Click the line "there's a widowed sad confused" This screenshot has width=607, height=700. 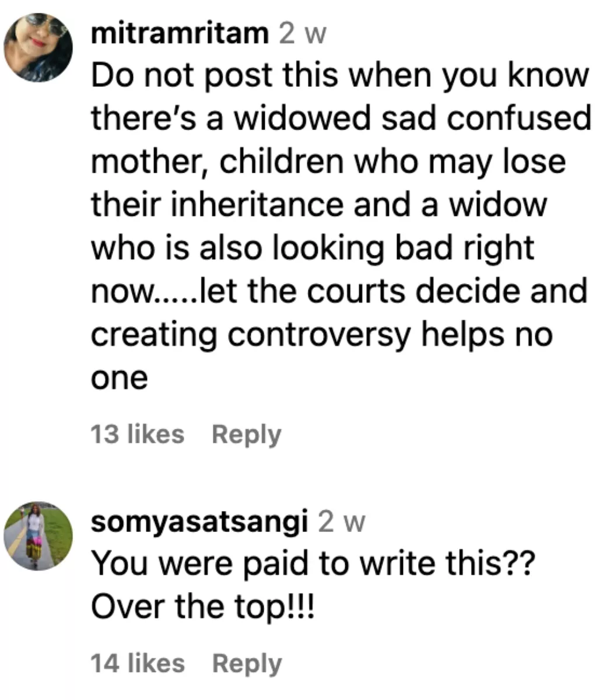click(341, 118)
